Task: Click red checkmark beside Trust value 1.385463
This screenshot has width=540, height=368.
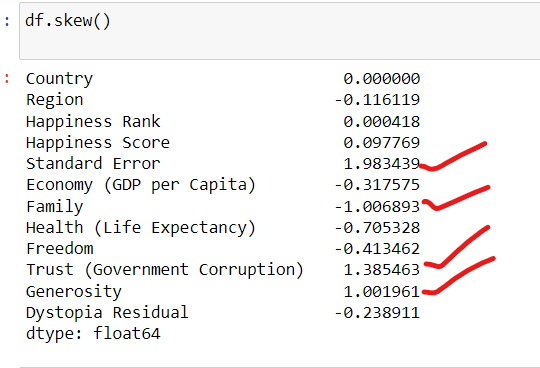Action: coord(457,246)
